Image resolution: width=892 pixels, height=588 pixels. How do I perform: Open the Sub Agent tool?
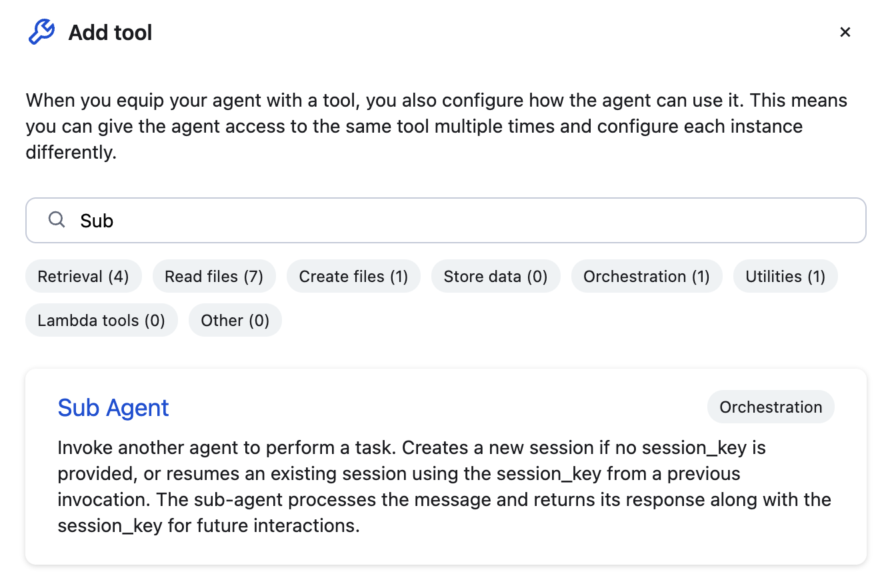click(x=113, y=407)
